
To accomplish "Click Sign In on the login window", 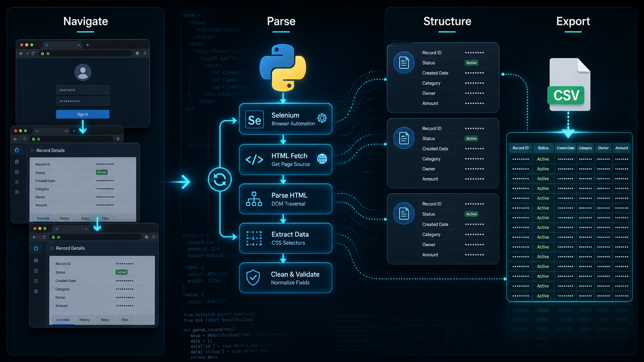I will pos(82,114).
